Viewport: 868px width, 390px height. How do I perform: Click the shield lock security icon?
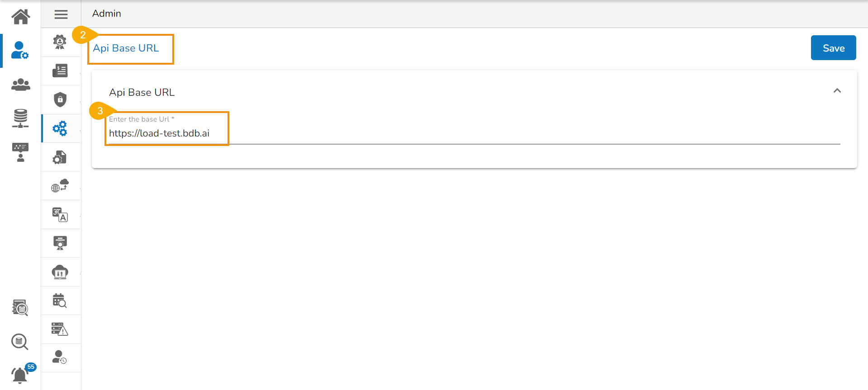point(60,99)
